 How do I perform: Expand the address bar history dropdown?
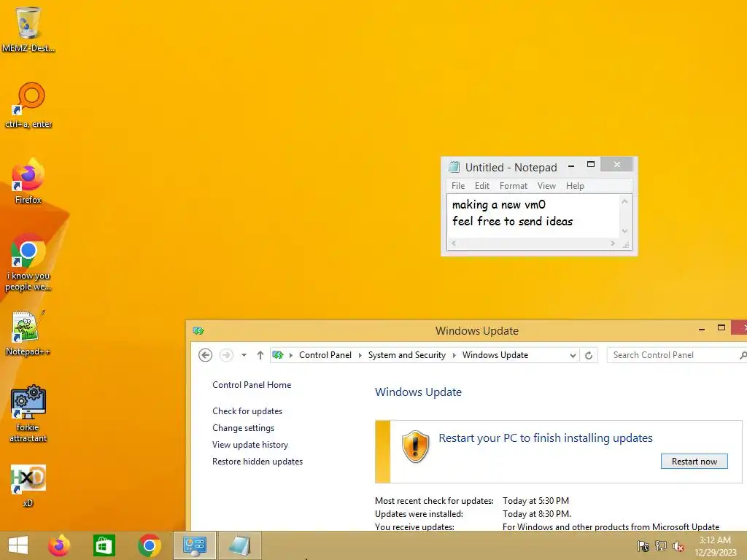(x=573, y=355)
